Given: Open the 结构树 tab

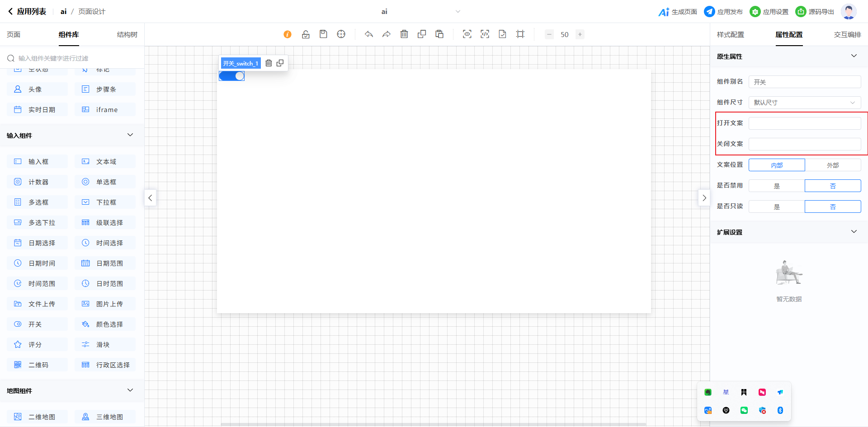Looking at the screenshot, I should [127, 35].
